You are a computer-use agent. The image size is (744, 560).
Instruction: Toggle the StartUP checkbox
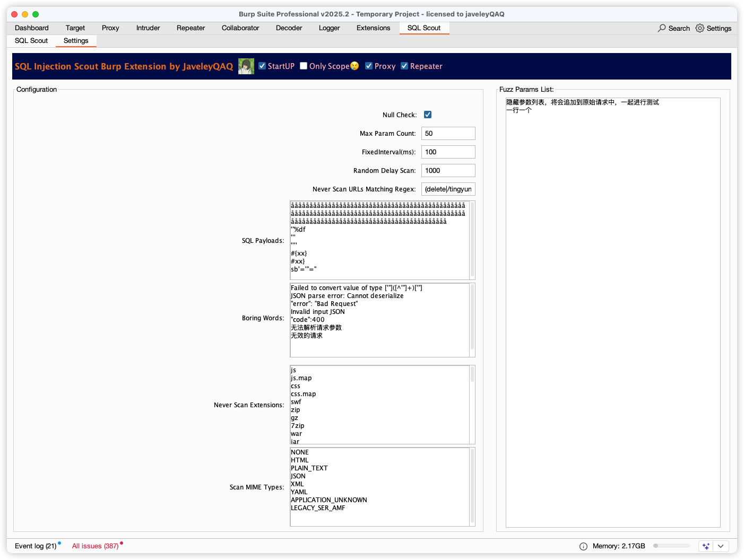click(x=262, y=66)
